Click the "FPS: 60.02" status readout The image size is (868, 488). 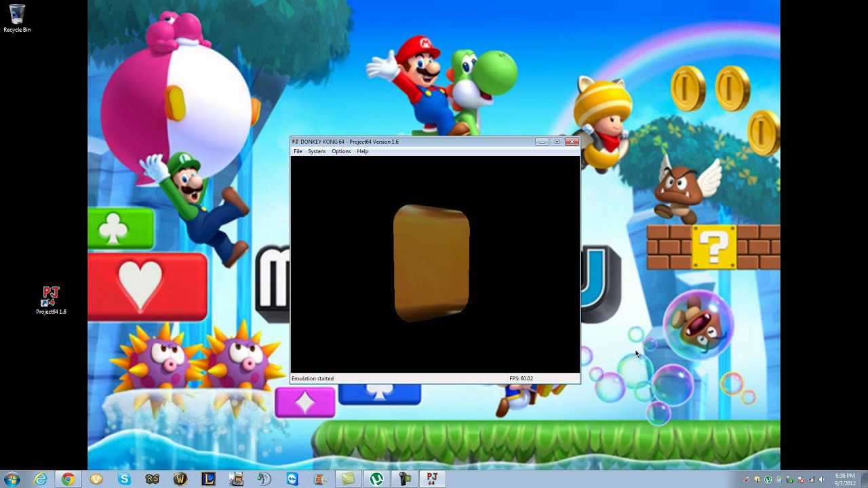[521, 378]
